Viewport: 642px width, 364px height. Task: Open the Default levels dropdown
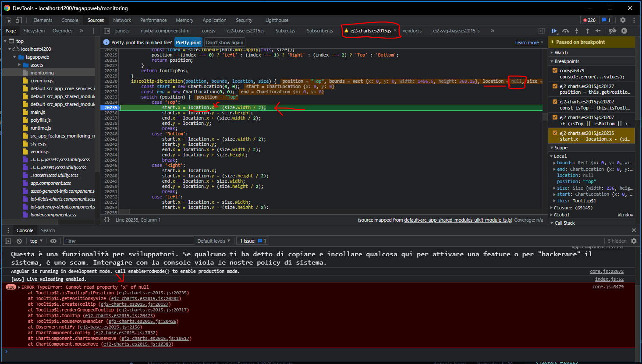(x=214, y=241)
